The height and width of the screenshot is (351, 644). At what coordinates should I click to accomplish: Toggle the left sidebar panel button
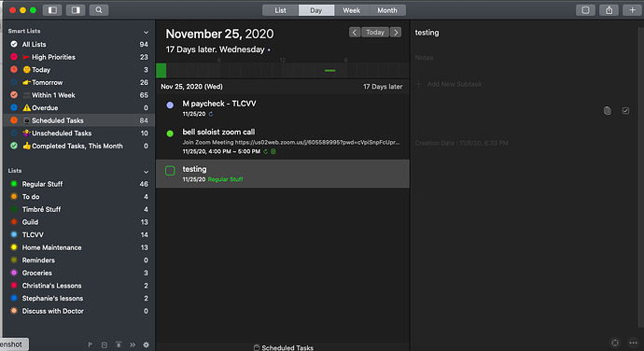click(52, 10)
